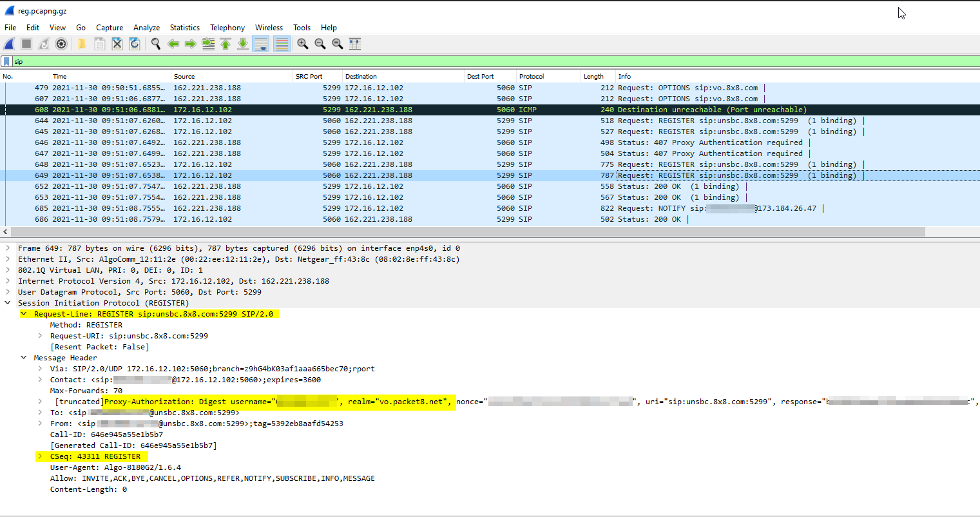Go to the first packet icon
Screen dimensions: 980x517
226,44
